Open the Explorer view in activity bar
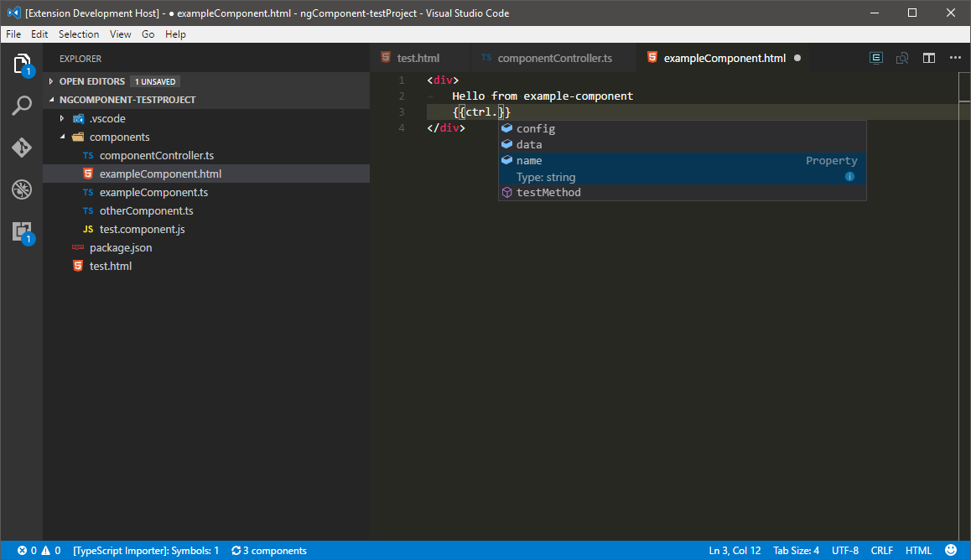This screenshot has width=971, height=560. tap(22, 65)
